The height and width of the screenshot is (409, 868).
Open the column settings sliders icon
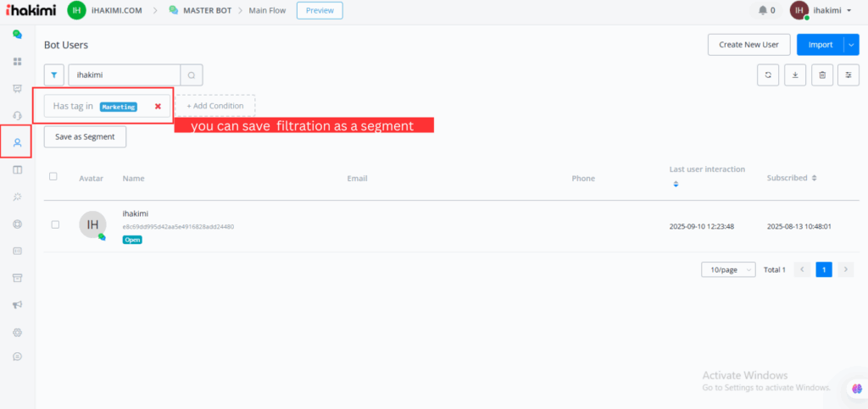click(849, 75)
